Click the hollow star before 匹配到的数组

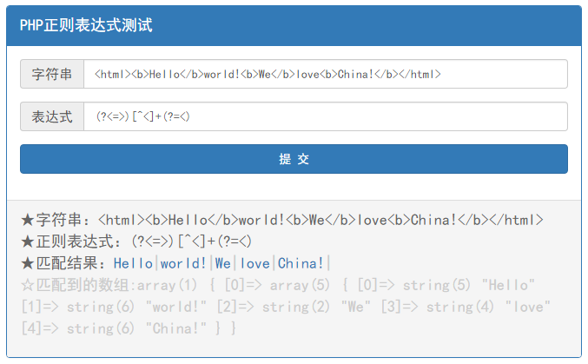pyautogui.click(x=28, y=285)
